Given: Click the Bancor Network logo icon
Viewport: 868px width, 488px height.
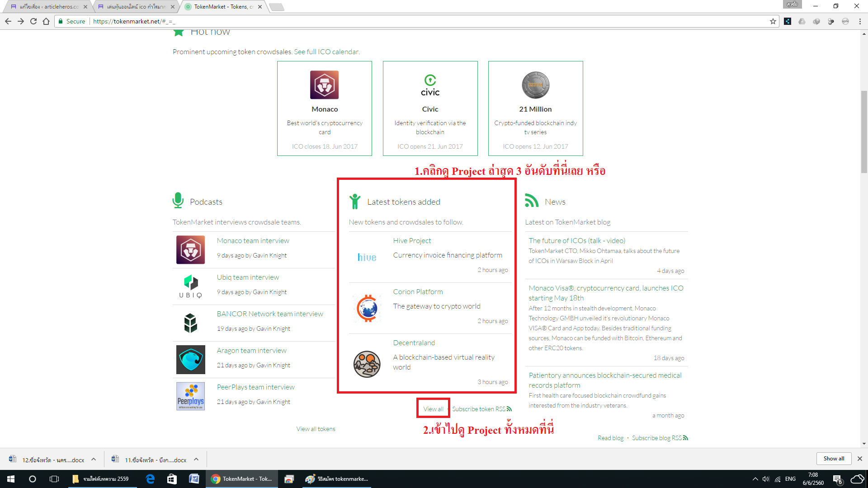Looking at the screenshot, I should tap(190, 323).
